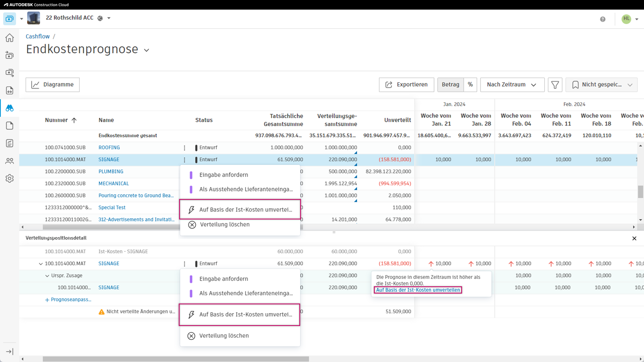Click the panel splitter handle between tables

pyautogui.click(x=334, y=232)
